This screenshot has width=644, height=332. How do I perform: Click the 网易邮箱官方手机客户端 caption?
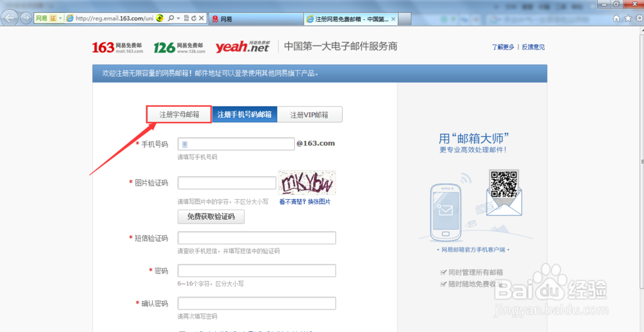point(473,250)
